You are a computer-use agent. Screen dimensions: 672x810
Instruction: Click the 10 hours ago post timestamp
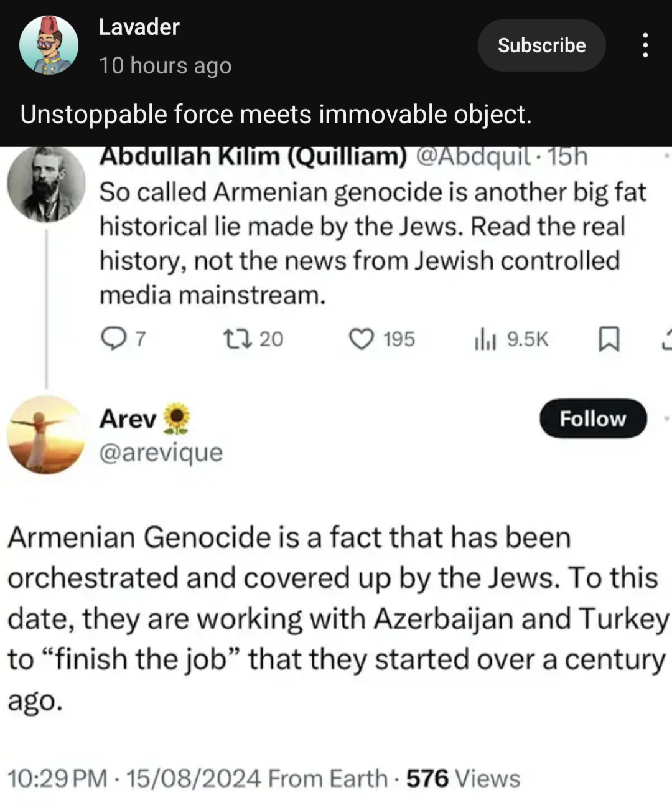click(165, 65)
